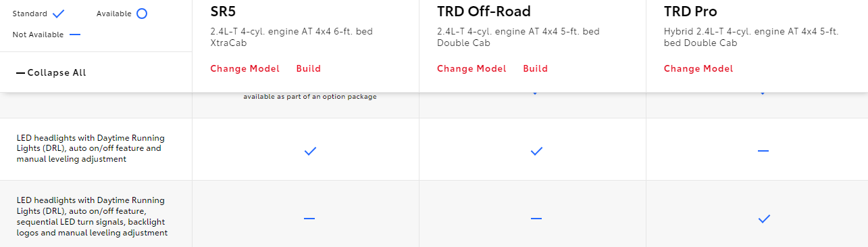Click the Available circle legend icon
Viewport: 868px width, 247px height.
pos(141,14)
